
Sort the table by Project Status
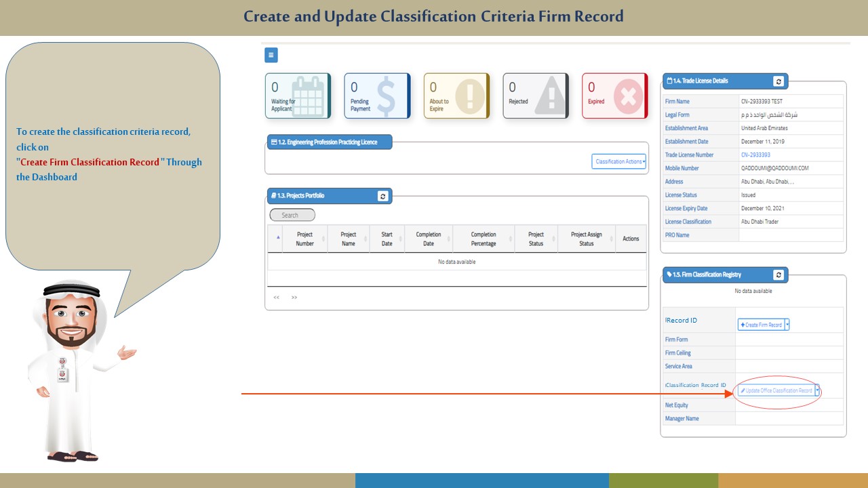[536, 239]
